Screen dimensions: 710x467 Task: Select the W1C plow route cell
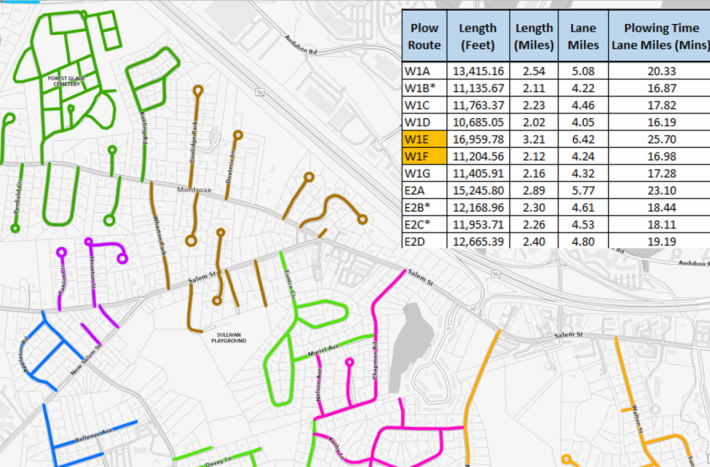coord(424,105)
